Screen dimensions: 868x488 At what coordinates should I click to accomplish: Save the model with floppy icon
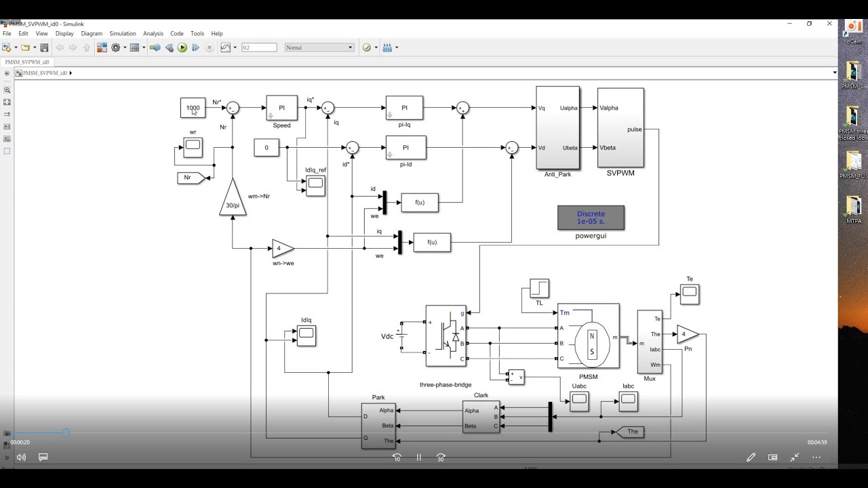(44, 47)
